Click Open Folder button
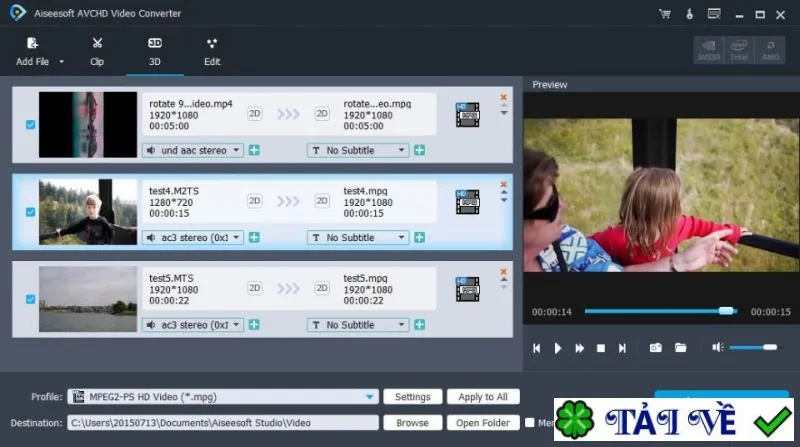Viewport: 800px width, 447px height. (483, 423)
